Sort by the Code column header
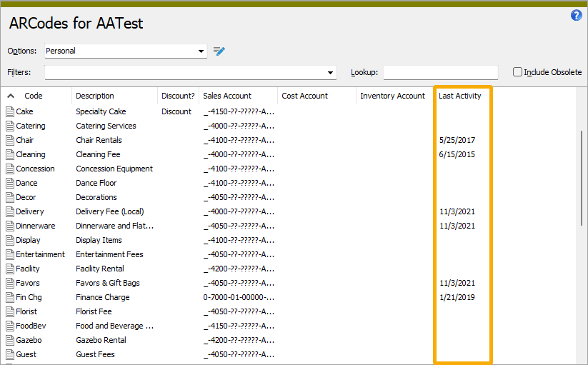588x365 pixels. pos(34,96)
